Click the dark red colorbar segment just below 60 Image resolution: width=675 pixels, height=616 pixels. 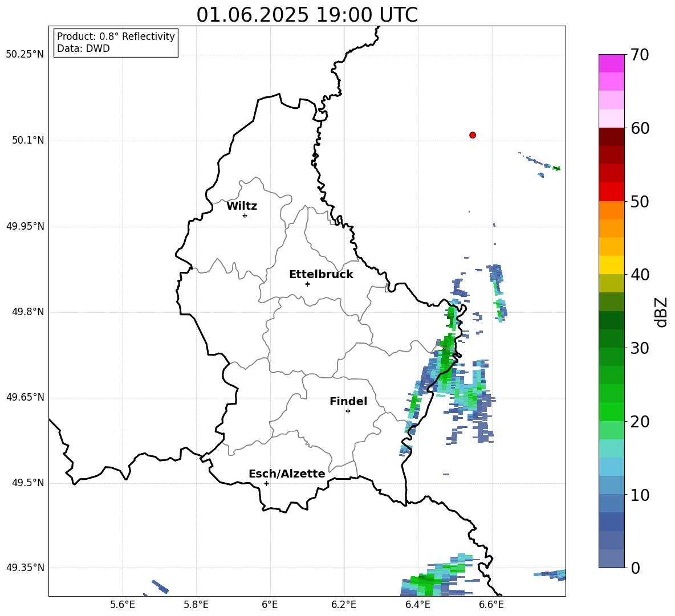pyautogui.click(x=611, y=137)
